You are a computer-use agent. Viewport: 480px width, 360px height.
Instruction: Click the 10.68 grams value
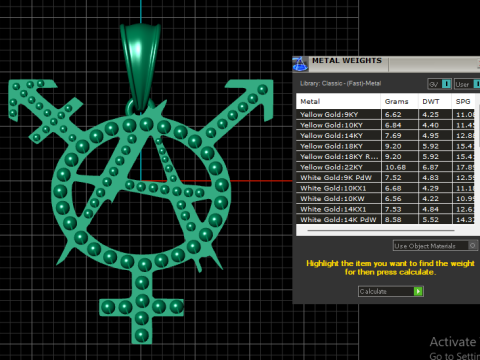pos(395,167)
